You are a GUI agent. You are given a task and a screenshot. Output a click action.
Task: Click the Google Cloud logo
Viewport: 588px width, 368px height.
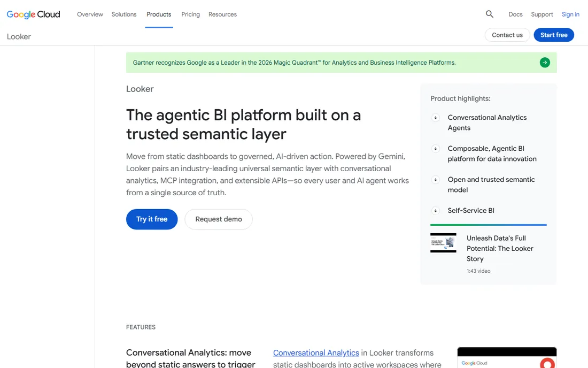coord(33,14)
